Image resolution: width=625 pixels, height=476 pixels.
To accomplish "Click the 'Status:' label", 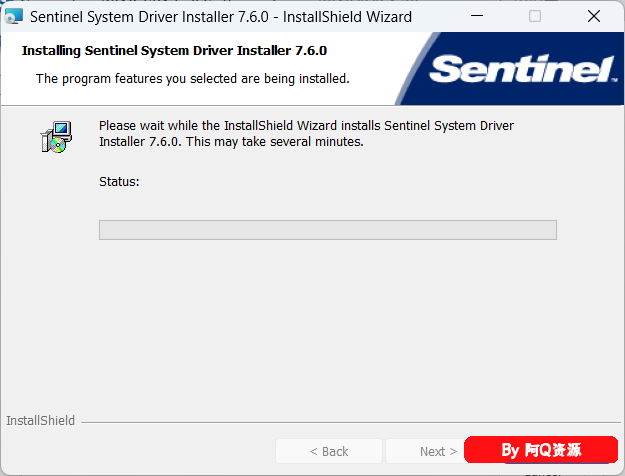I will pyautogui.click(x=119, y=182).
